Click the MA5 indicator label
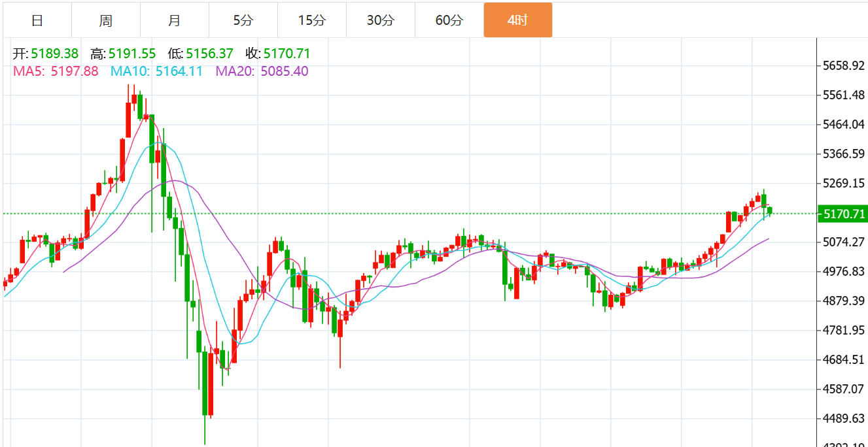868x447 pixels. [x=29, y=71]
